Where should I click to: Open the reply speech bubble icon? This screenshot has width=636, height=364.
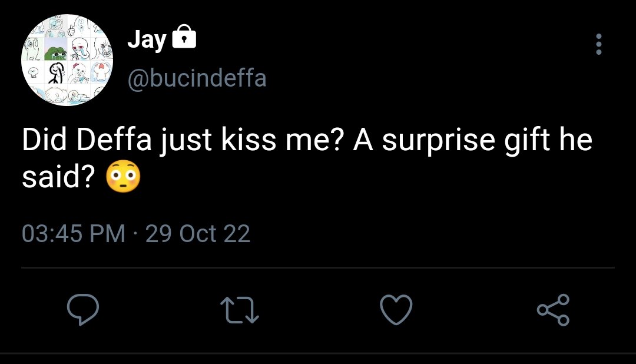point(83,310)
